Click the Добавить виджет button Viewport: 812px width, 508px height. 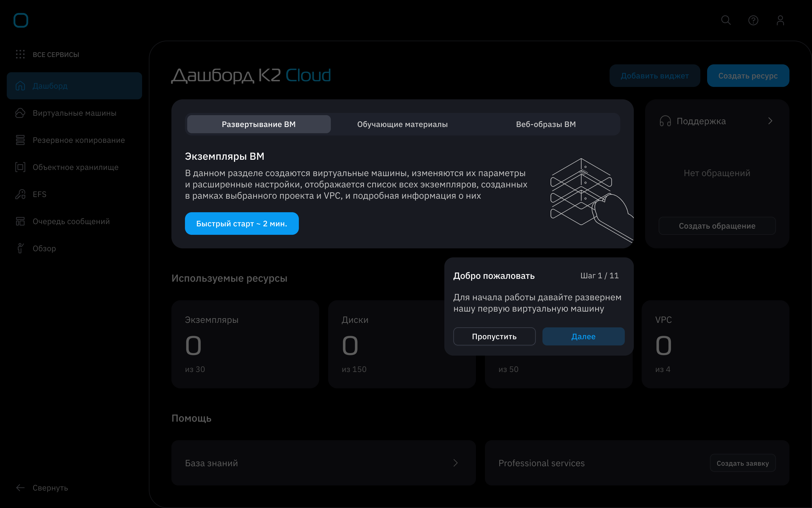(x=655, y=76)
